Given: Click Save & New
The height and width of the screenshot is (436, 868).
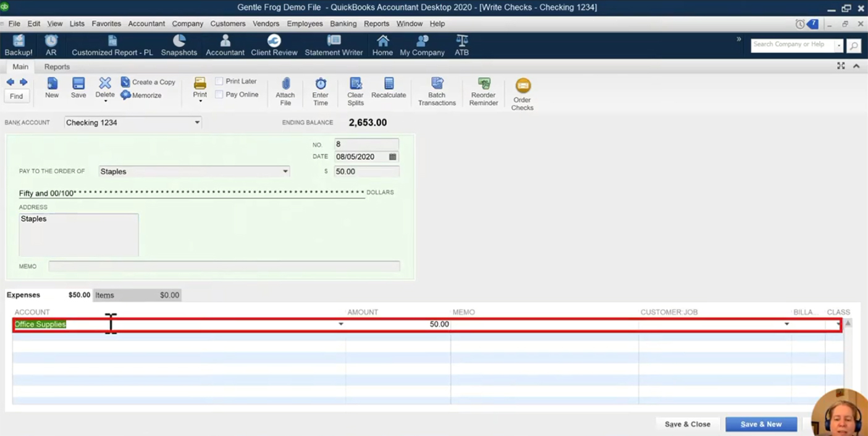Looking at the screenshot, I should tap(761, 424).
